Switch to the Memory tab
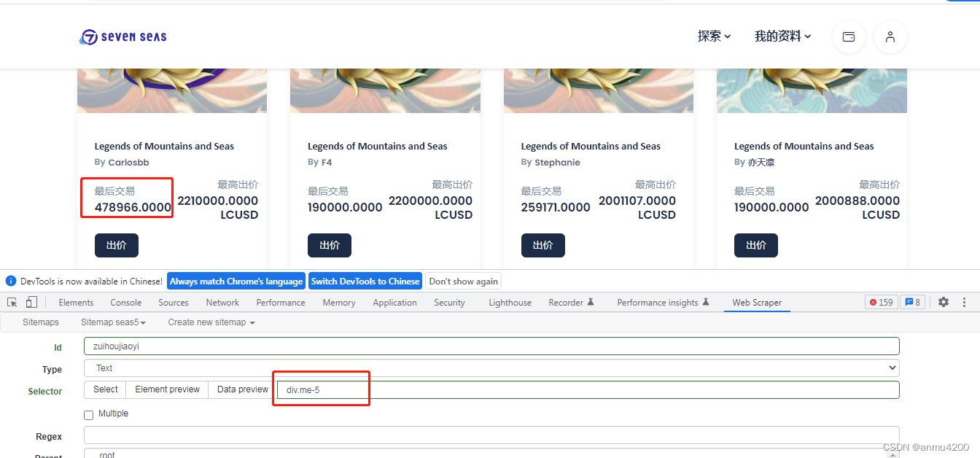 coord(339,303)
